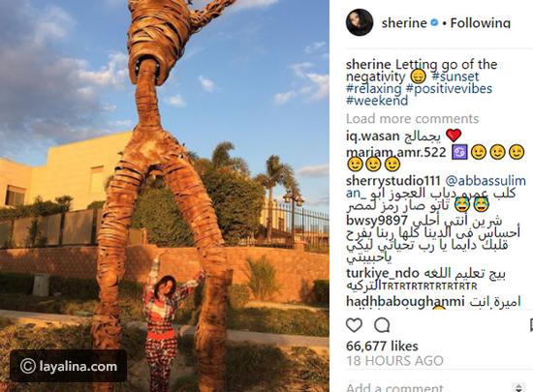The height and width of the screenshot is (392, 533).
Task: Open bwsy9897's profile
Action: [x=377, y=221]
